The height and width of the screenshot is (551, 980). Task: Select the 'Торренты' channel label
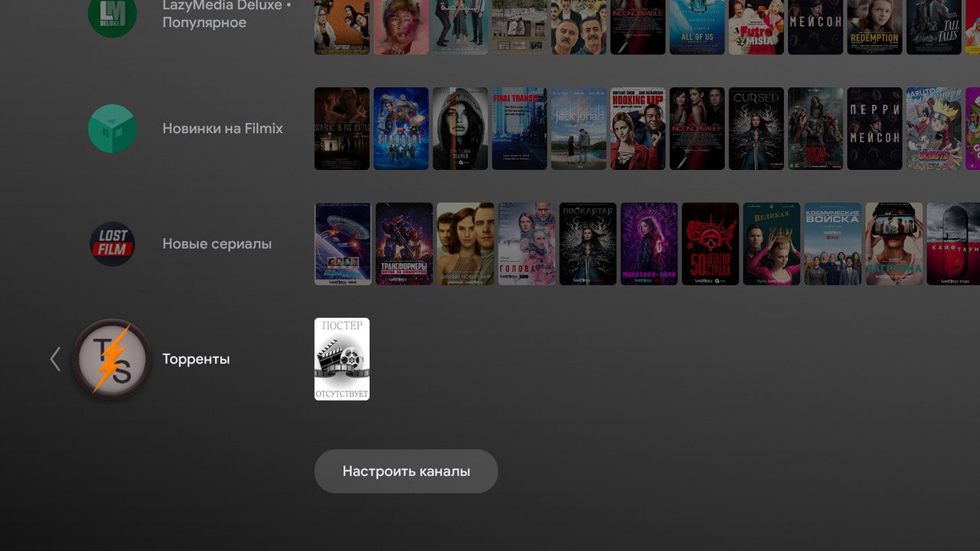coord(196,359)
